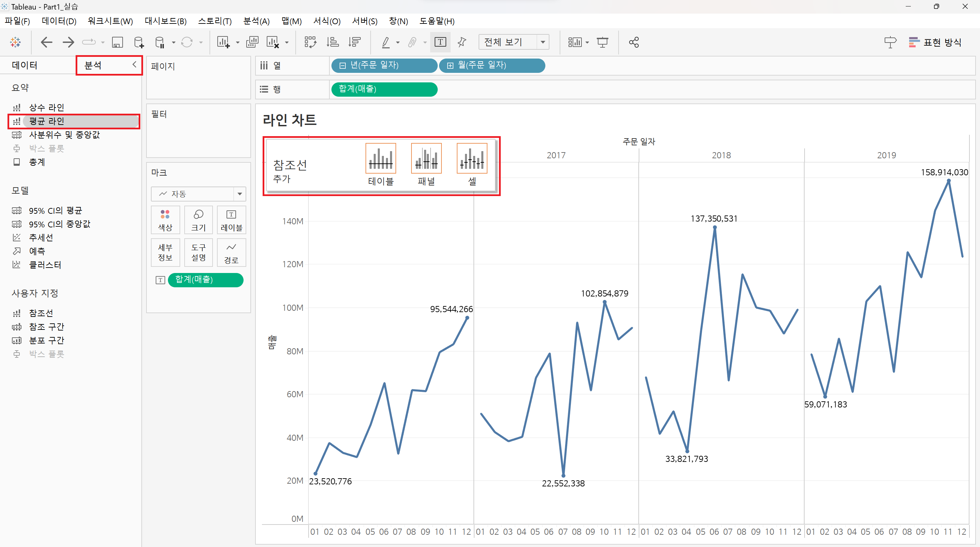Open the 워크시트(W) menu
Image resolution: width=980 pixels, height=547 pixels.
click(110, 21)
